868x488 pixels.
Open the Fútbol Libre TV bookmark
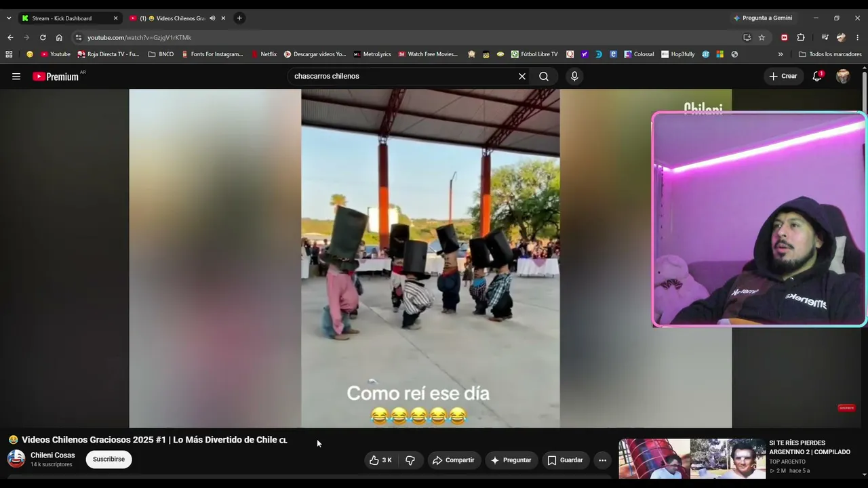534,54
